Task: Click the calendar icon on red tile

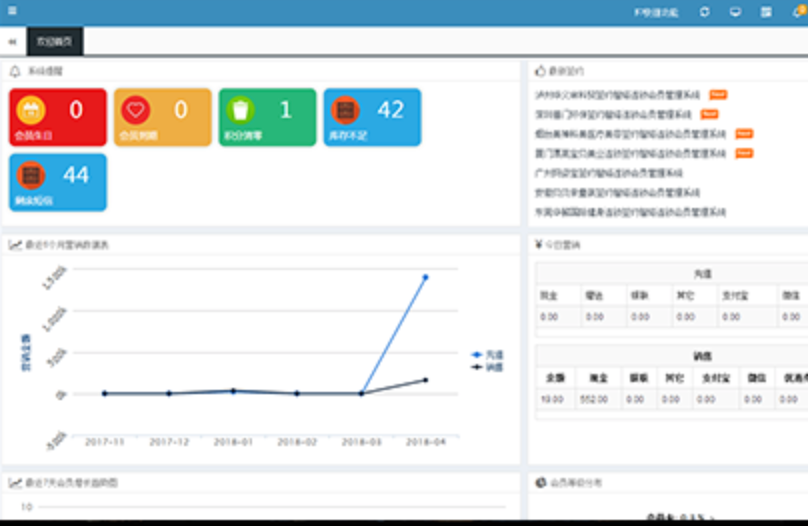Action: (x=31, y=109)
